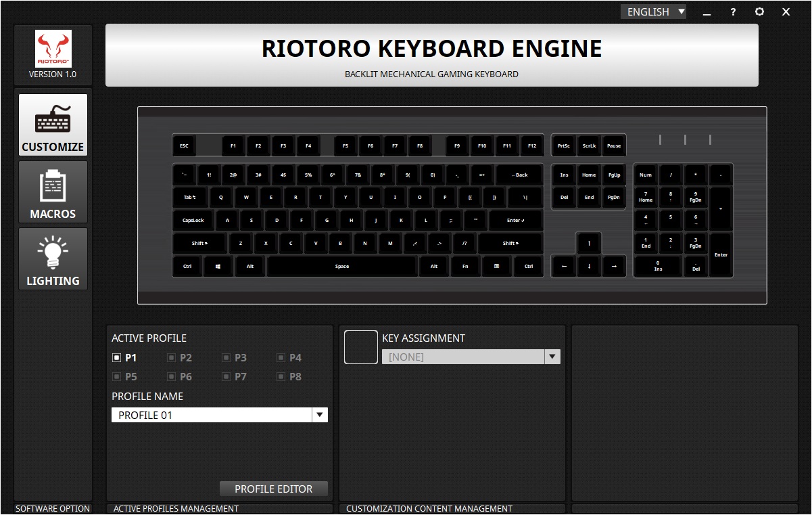Image resolution: width=812 pixels, height=515 pixels.
Task: Select active profile P1
Action: click(117, 357)
